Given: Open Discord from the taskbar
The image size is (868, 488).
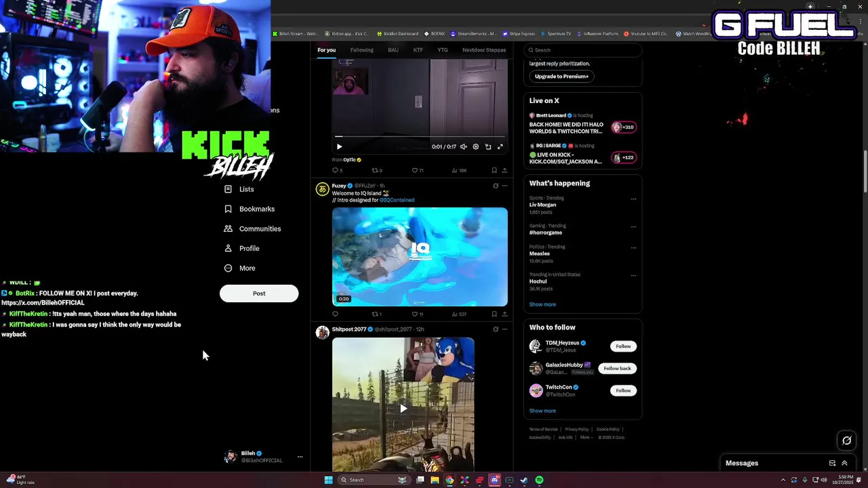Looking at the screenshot, I should pos(495,480).
